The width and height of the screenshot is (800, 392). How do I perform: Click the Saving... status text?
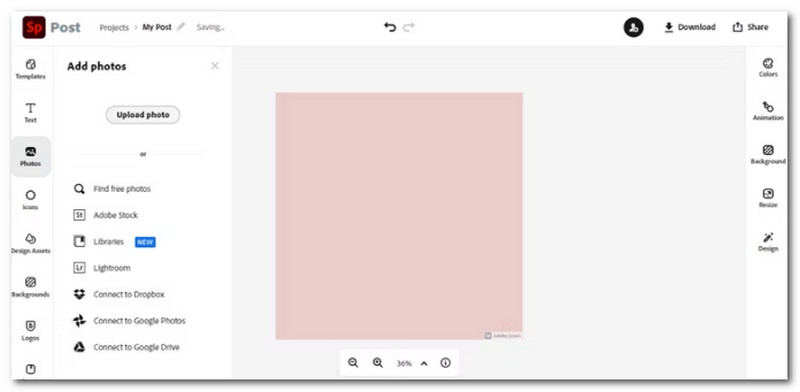210,28
